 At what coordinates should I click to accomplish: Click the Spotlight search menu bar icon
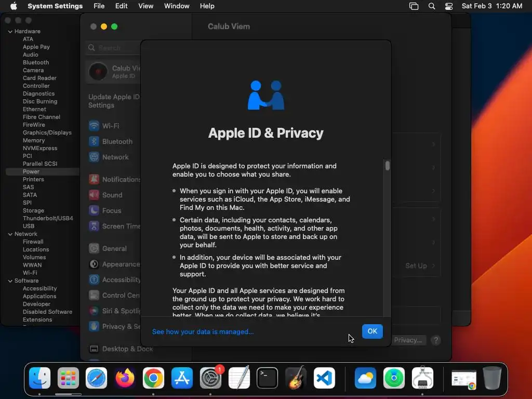432,6
